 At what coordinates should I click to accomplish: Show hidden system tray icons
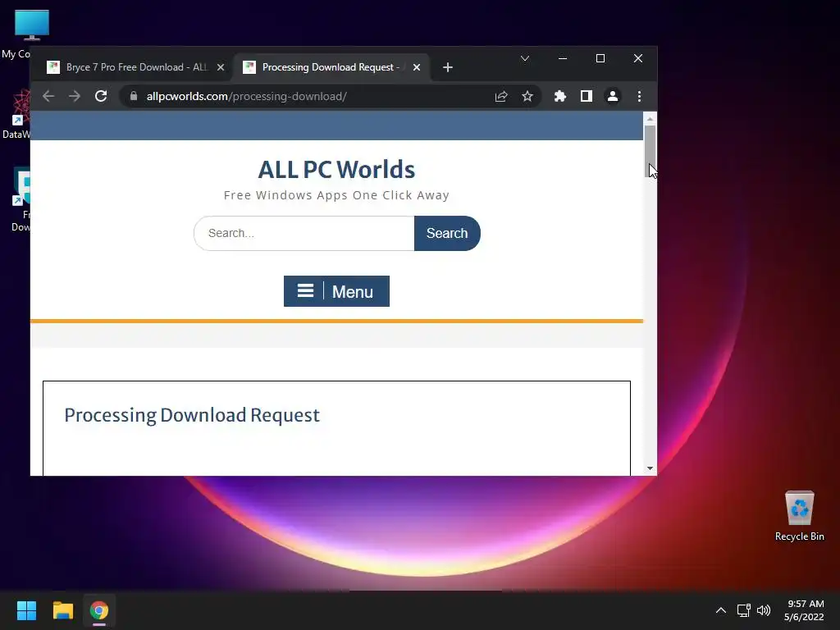(721, 610)
